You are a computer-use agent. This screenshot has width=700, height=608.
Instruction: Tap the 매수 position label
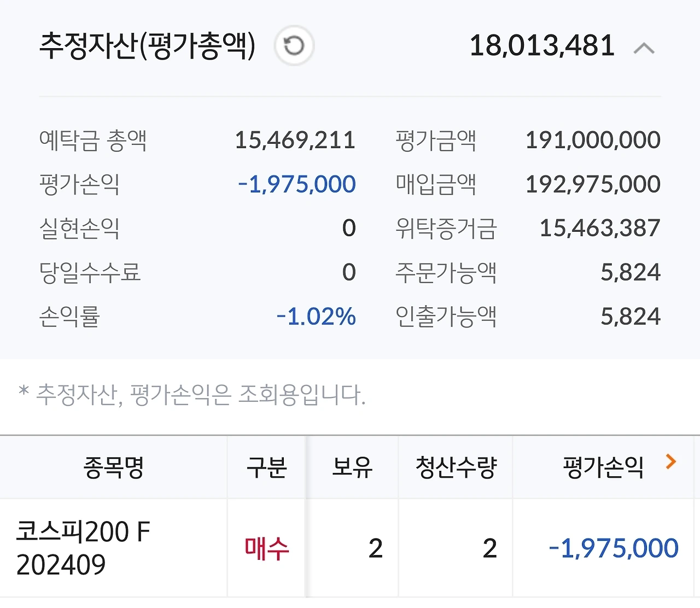266,548
